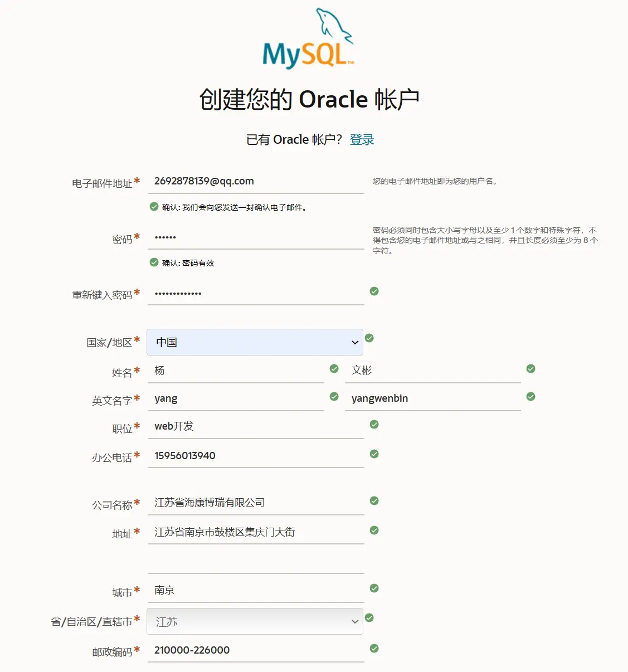This screenshot has width=628, height=672.
Task: Open the 登录 sign-in link
Action: pyautogui.click(x=362, y=139)
